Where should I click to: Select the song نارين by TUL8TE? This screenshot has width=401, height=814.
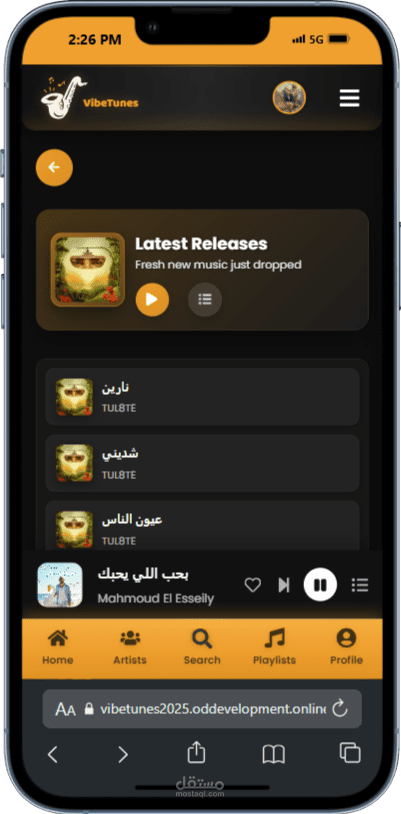[x=203, y=397]
